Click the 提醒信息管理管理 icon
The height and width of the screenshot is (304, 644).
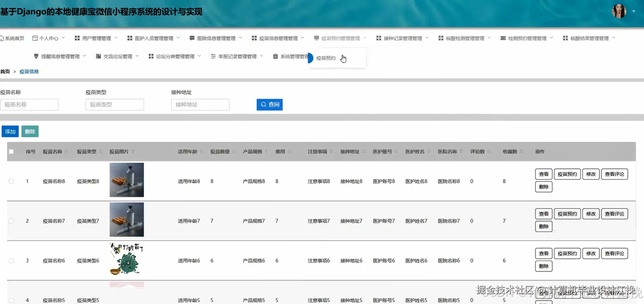coord(36,57)
